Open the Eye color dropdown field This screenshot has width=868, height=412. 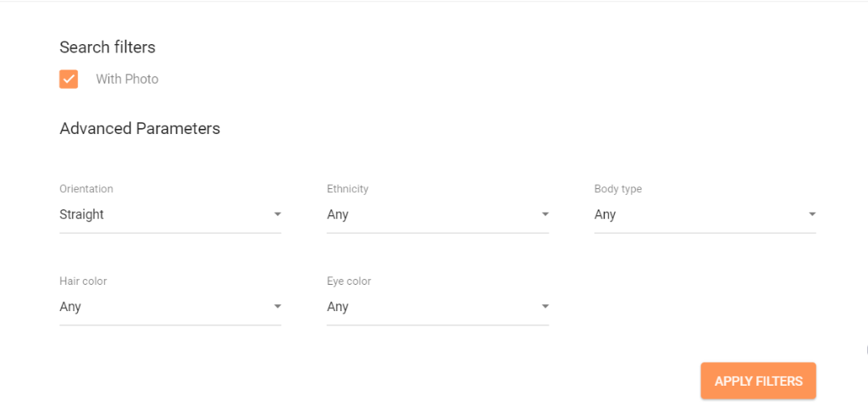click(x=428, y=307)
